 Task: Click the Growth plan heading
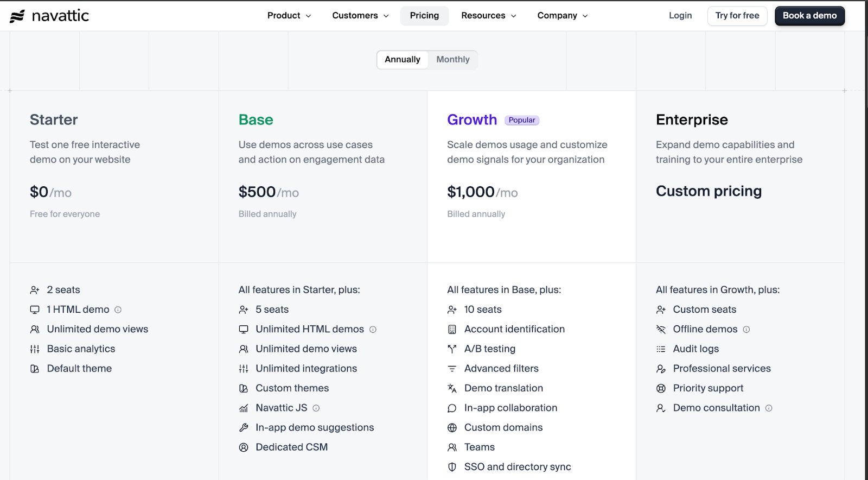472,119
